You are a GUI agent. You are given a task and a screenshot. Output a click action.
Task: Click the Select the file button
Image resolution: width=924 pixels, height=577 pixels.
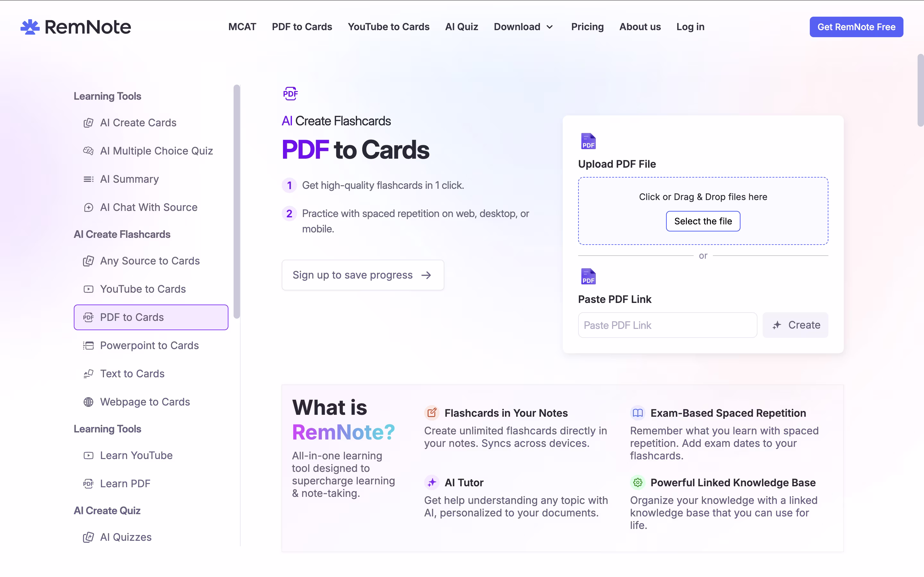(703, 221)
